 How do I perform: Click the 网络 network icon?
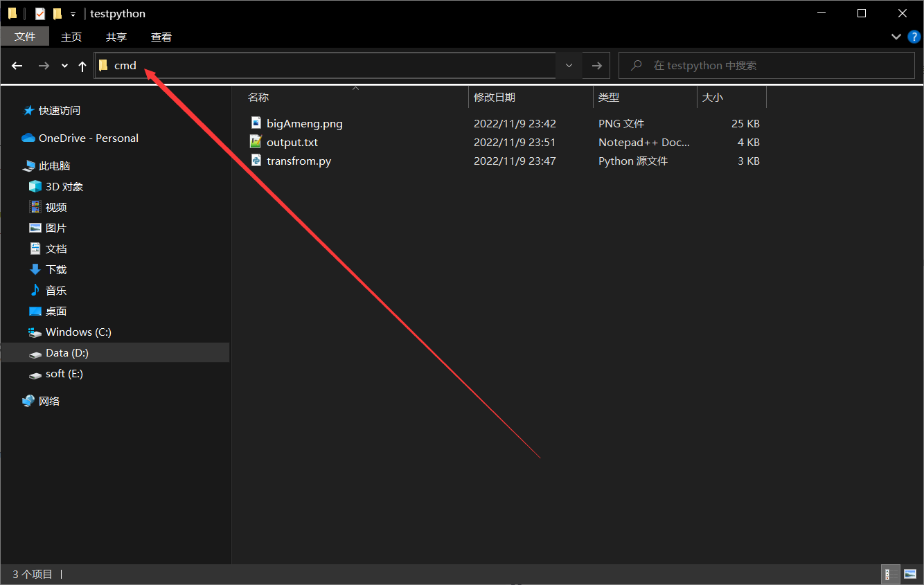click(28, 401)
